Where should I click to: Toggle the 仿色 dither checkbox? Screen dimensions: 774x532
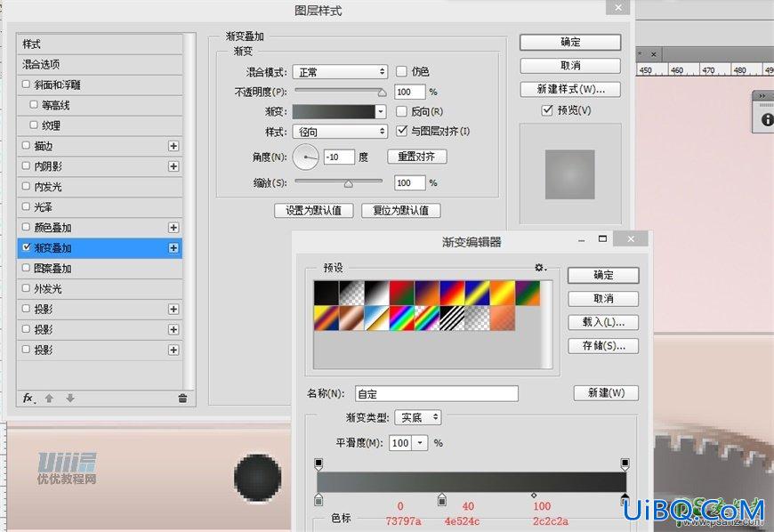tap(401, 71)
